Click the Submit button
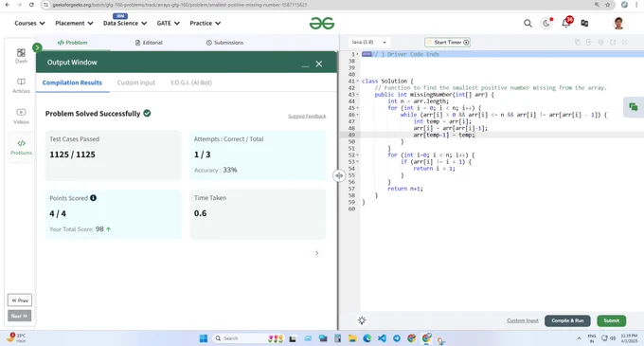Image resolution: width=644 pixels, height=346 pixels. click(x=611, y=320)
